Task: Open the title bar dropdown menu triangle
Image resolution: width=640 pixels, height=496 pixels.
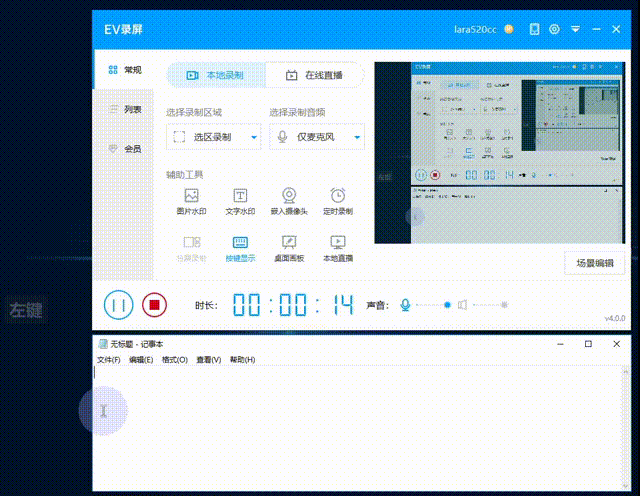Action: tap(576, 29)
